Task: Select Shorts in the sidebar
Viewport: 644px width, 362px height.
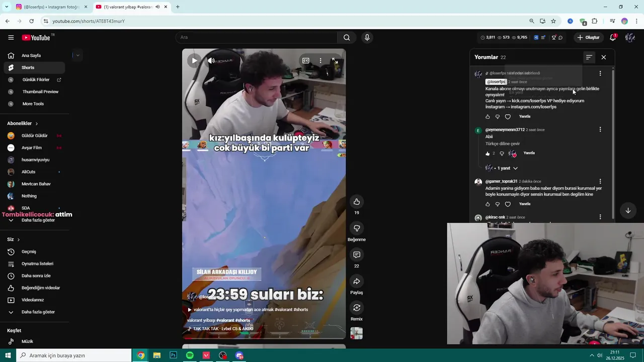Action: (x=34, y=67)
